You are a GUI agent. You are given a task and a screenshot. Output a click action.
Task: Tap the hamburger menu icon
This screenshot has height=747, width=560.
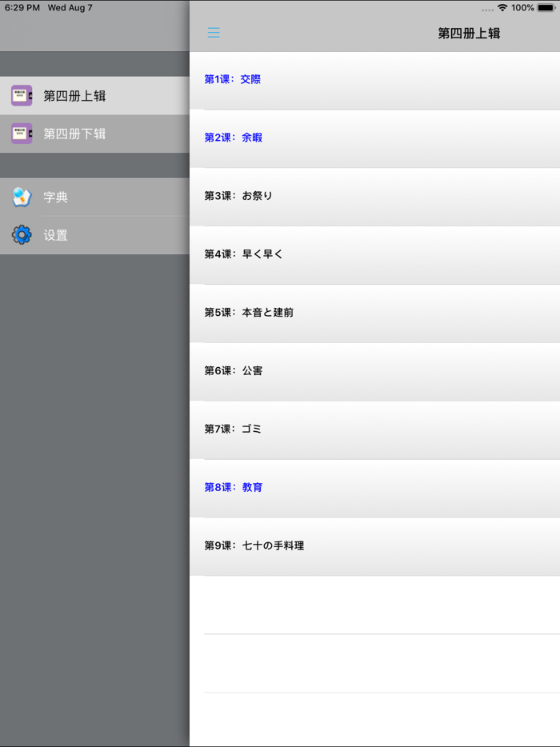click(x=214, y=33)
